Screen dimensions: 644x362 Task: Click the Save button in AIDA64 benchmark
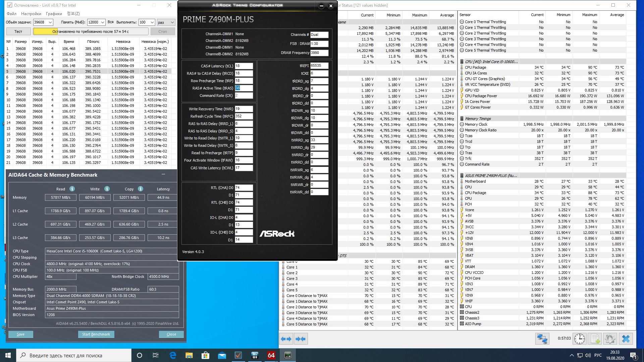(20, 334)
